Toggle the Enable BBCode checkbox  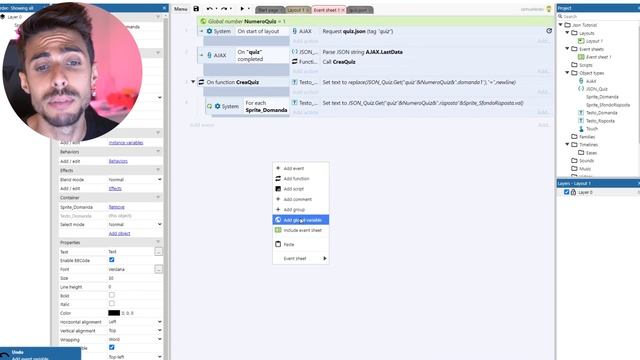[111, 260]
